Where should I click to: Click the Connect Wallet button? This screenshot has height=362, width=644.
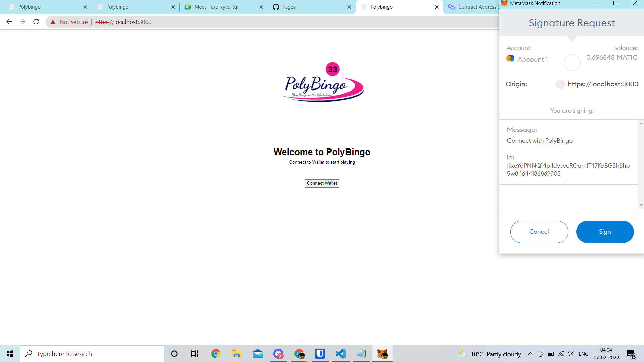[x=322, y=183]
